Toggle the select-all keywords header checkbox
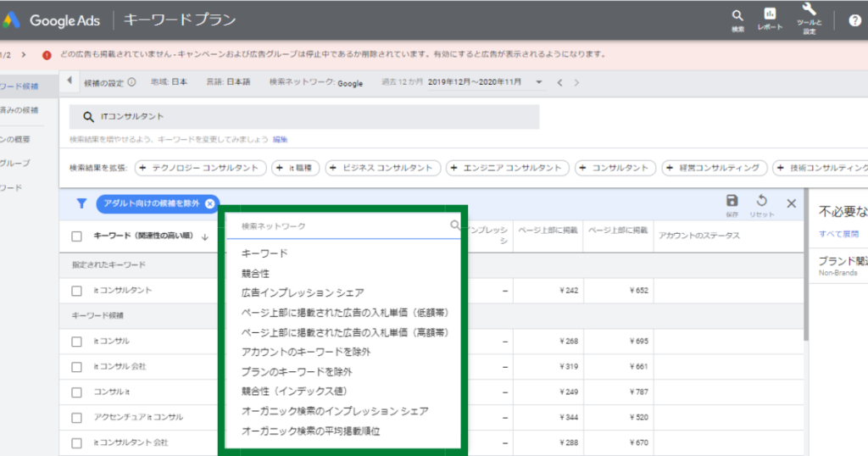This screenshot has width=868, height=456. tap(77, 236)
